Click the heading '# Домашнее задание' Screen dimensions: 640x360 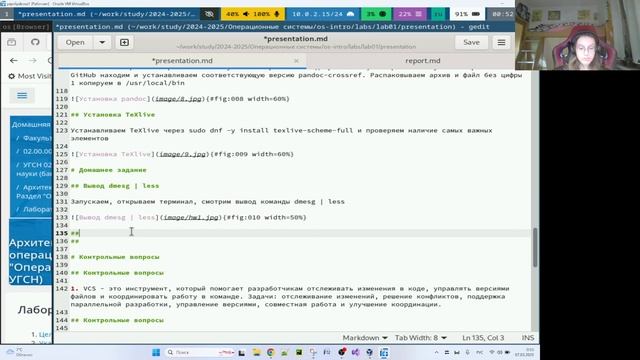[x=109, y=170]
